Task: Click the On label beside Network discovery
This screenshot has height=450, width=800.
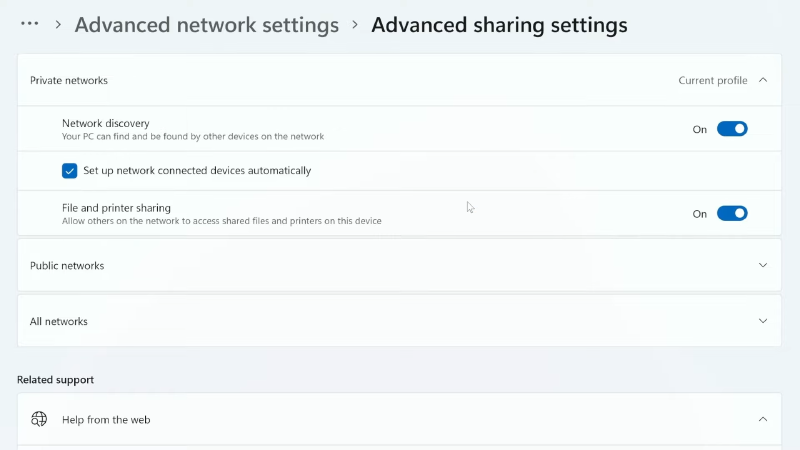Action: [700, 129]
